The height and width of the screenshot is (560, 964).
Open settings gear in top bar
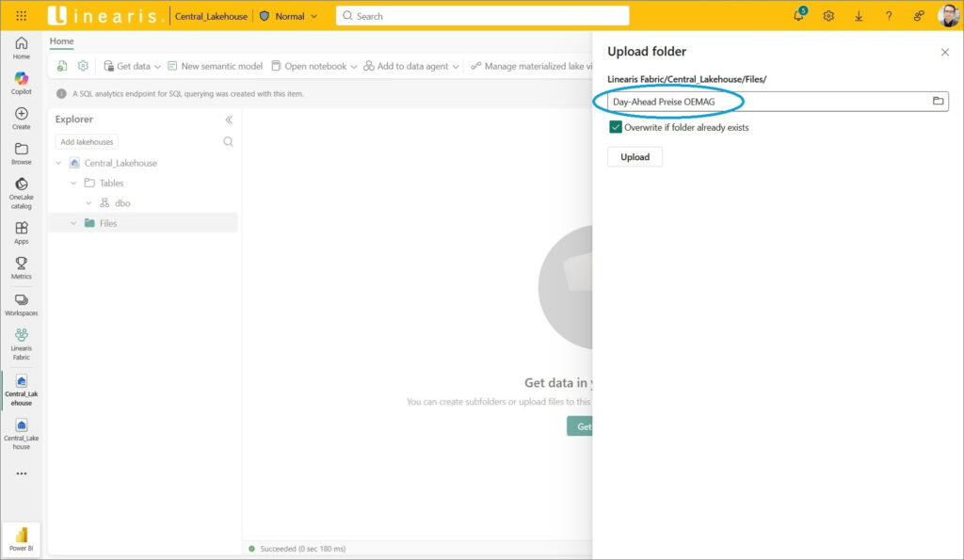[828, 16]
